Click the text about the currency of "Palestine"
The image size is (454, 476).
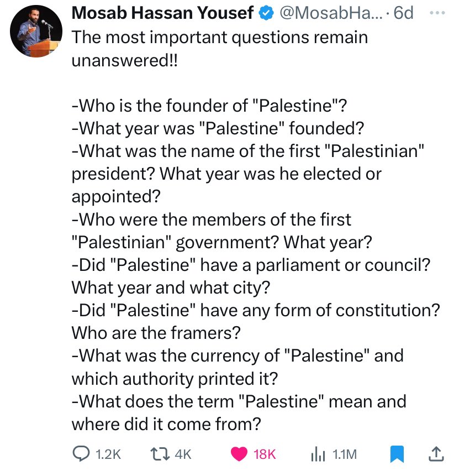[237, 355]
